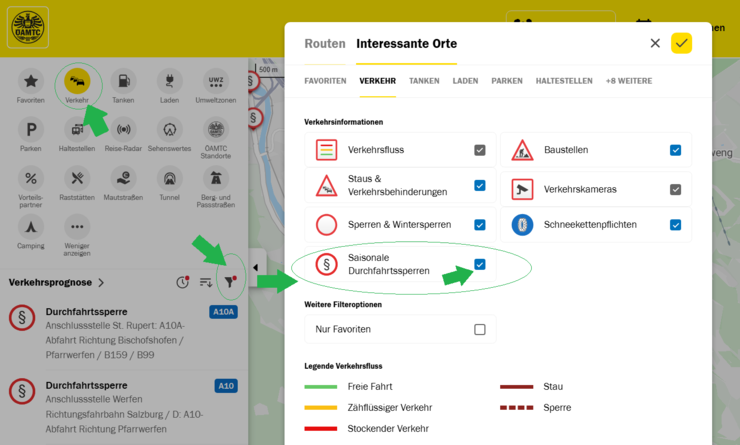This screenshot has width=740, height=445.
Task: Open the PARKEN sub-tab
Action: 507,81
